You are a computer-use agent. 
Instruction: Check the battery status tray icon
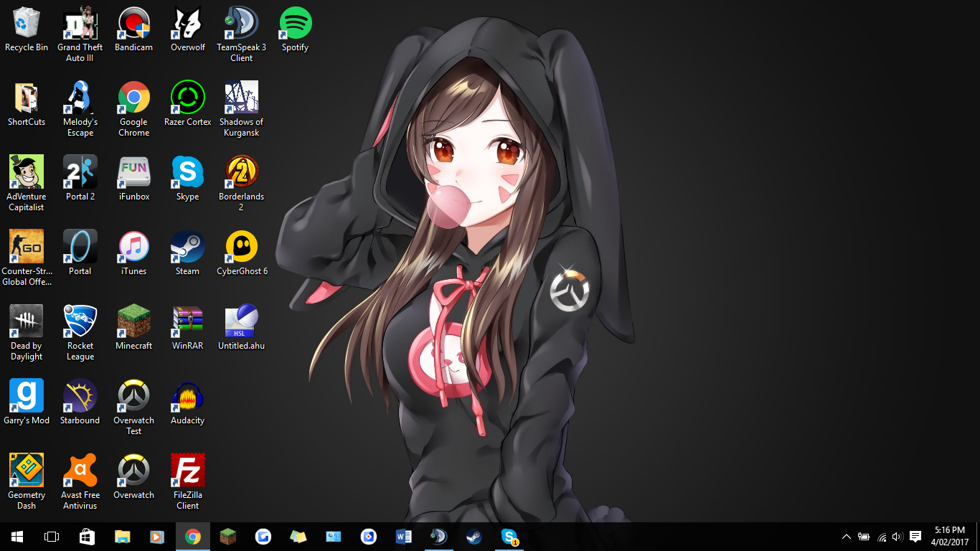864,537
